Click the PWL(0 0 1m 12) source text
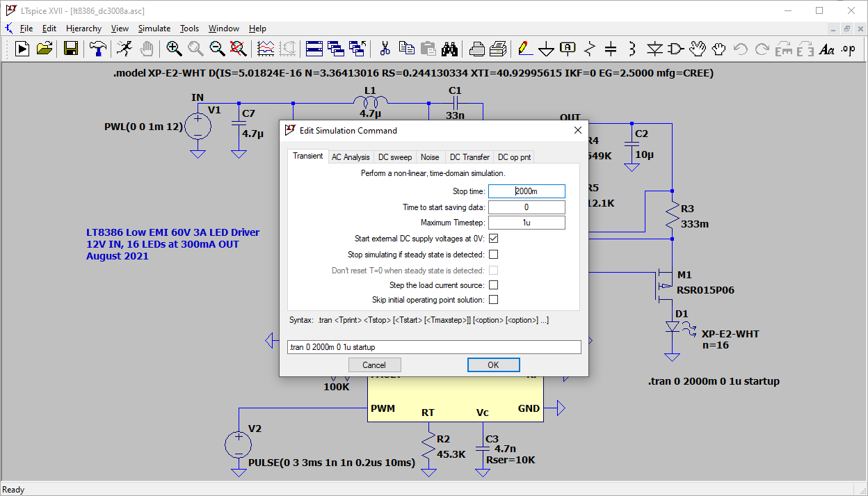The height and width of the screenshot is (496, 868). pos(143,127)
